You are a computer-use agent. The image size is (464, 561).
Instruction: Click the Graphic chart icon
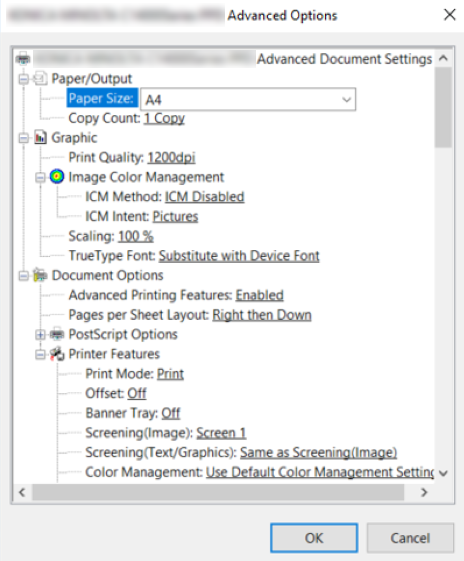pos(40,137)
